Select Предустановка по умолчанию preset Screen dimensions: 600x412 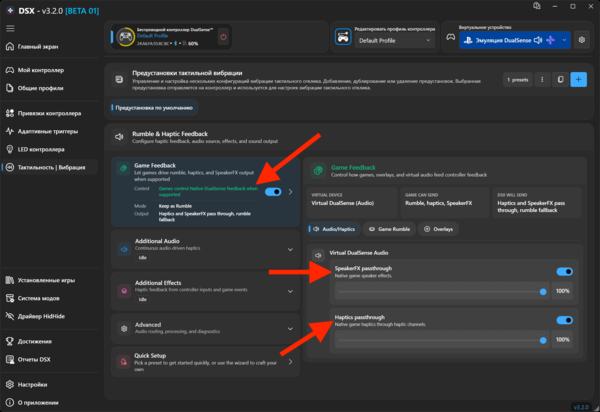(x=154, y=108)
